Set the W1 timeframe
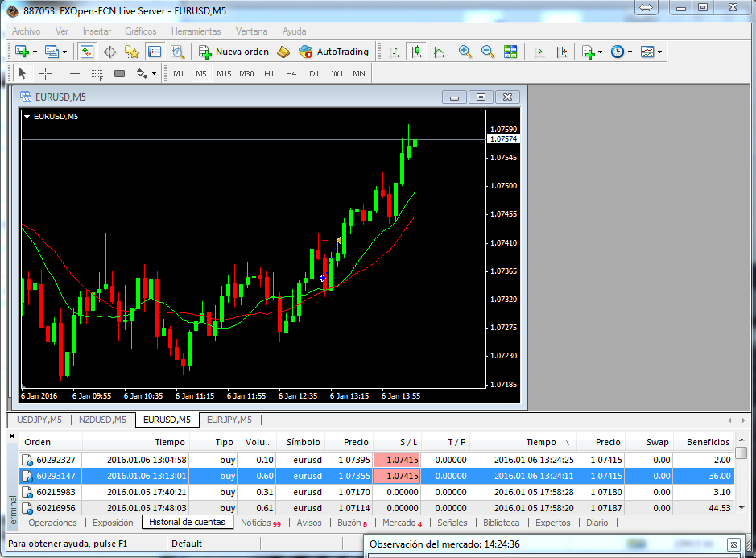Screen dimensions: 756x558 point(337,74)
